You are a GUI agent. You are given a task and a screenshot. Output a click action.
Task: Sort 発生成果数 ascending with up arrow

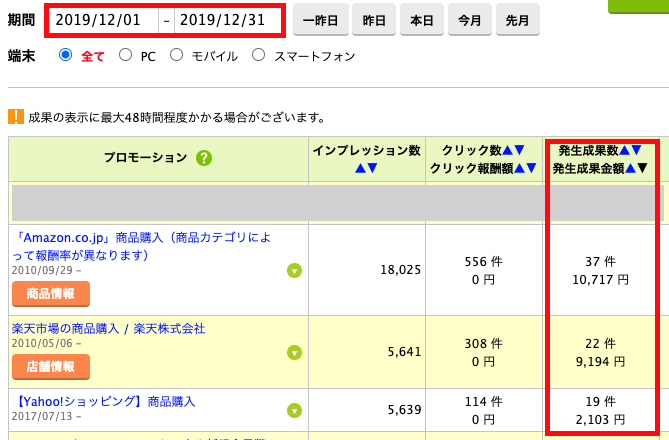click(x=624, y=150)
